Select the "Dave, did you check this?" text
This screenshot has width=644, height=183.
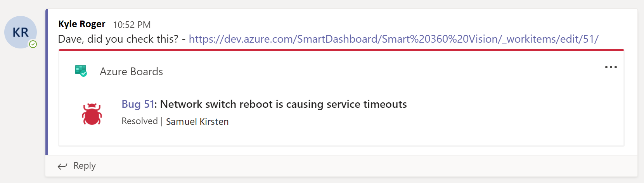(118, 39)
